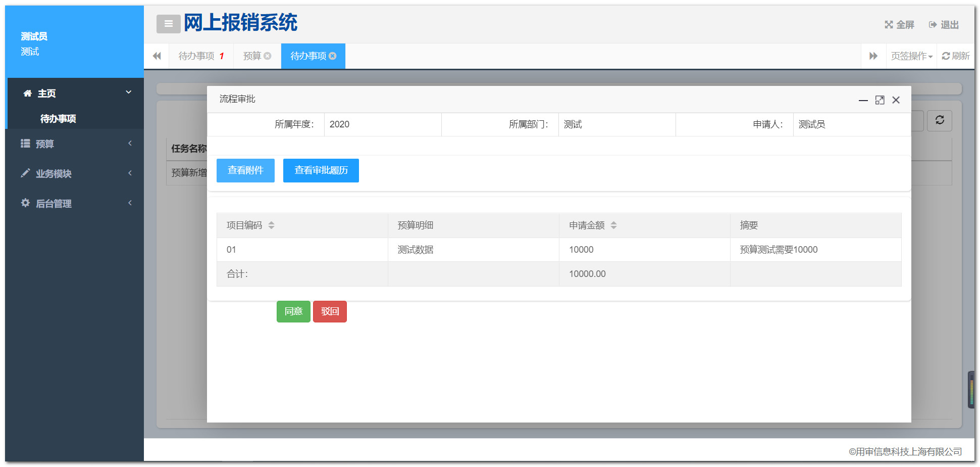Close the active 待办事项 tab x icon
Image resolution: width=980 pixels, height=467 pixels.
(333, 56)
